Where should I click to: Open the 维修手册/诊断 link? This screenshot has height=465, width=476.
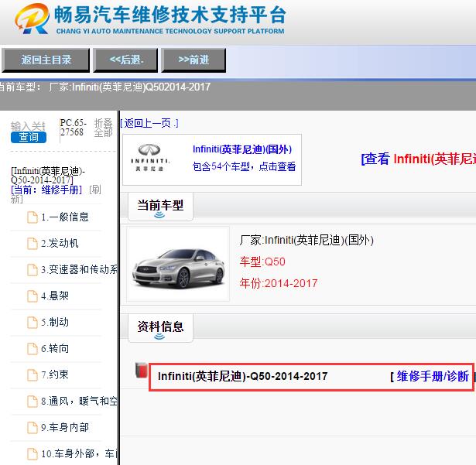click(x=433, y=376)
